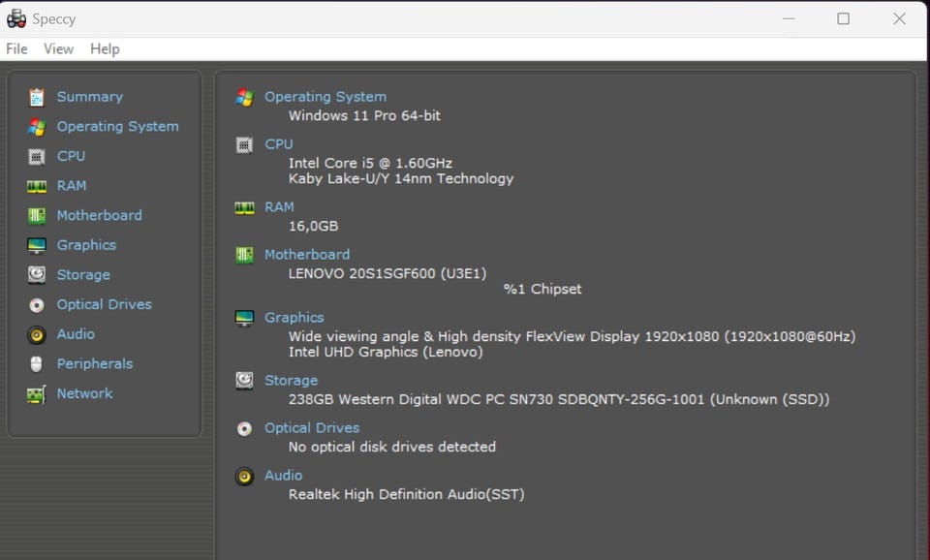Click the Motherboard heading link in summary
Viewport: 930px width, 560px height.
coord(307,255)
